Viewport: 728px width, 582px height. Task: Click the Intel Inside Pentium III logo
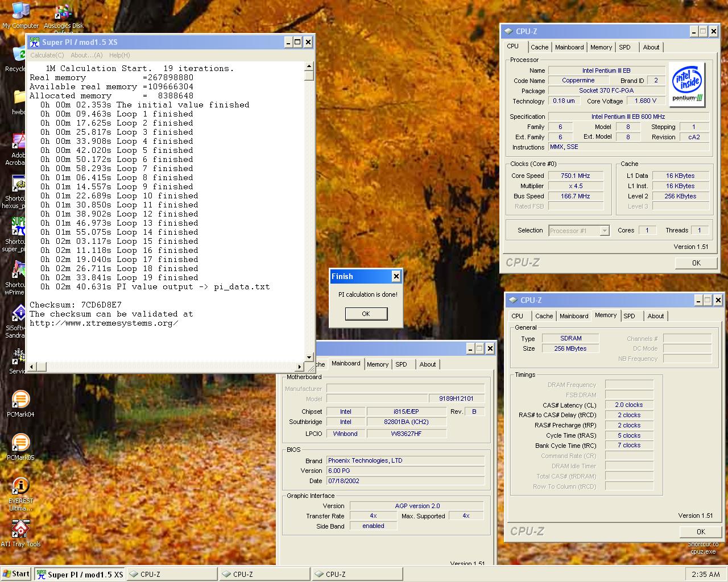[x=687, y=84]
